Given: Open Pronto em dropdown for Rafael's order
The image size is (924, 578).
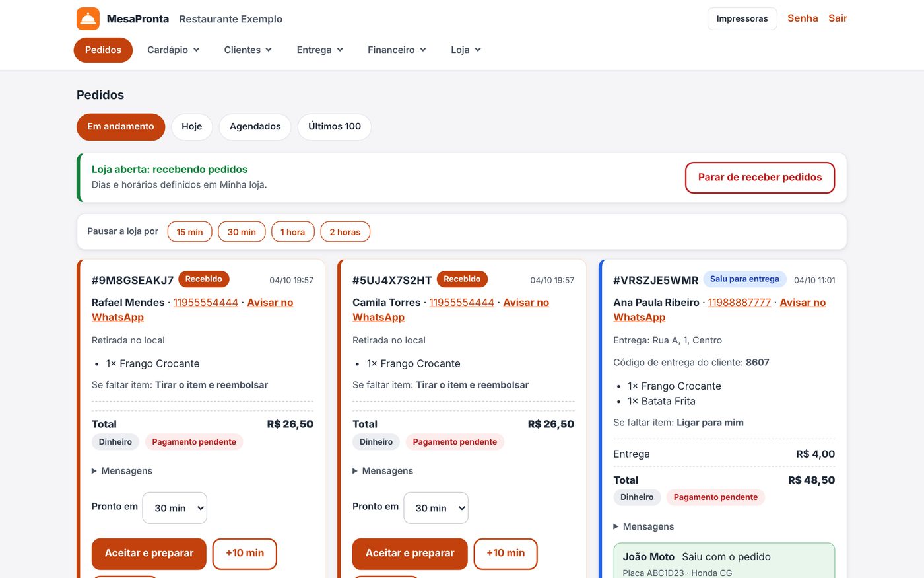Looking at the screenshot, I should pyautogui.click(x=175, y=508).
